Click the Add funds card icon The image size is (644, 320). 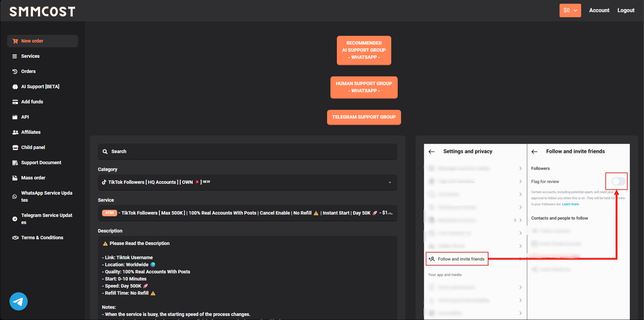point(15,102)
